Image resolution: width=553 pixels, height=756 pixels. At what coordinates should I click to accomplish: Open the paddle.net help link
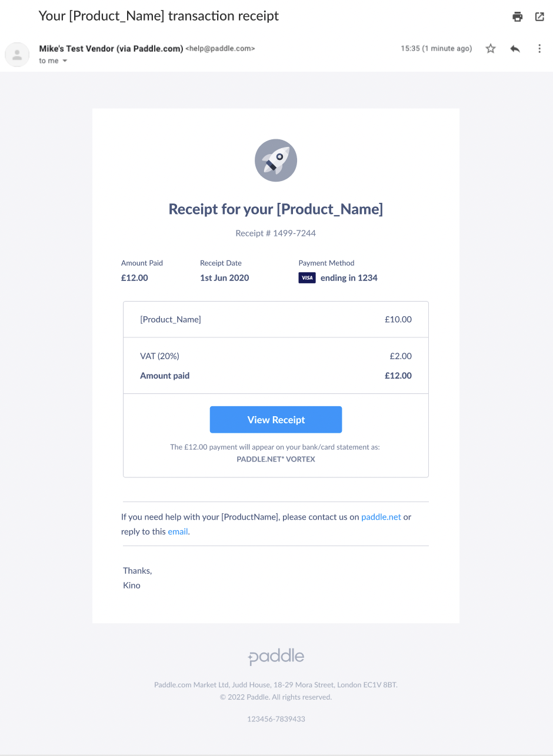(381, 517)
